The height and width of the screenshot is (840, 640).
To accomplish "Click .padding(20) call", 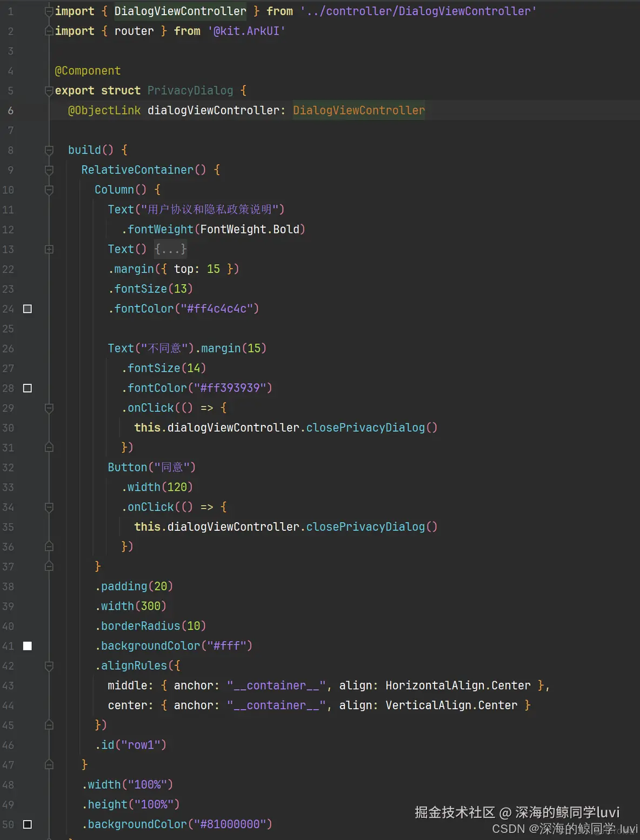I will click(x=134, y=586).
